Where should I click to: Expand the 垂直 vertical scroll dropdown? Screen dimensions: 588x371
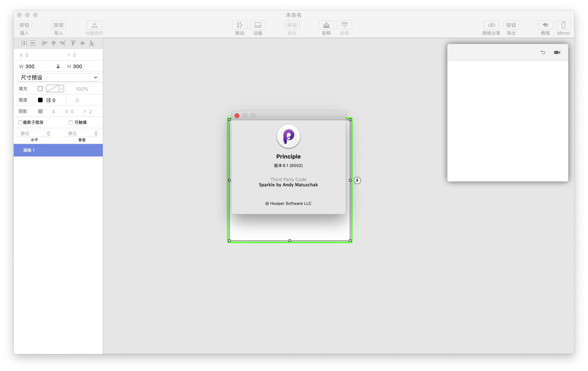(x=82, y=133)
